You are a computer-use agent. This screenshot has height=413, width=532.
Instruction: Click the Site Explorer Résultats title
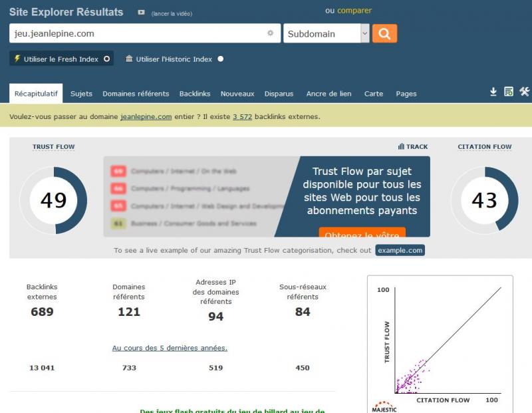(66, 12)
